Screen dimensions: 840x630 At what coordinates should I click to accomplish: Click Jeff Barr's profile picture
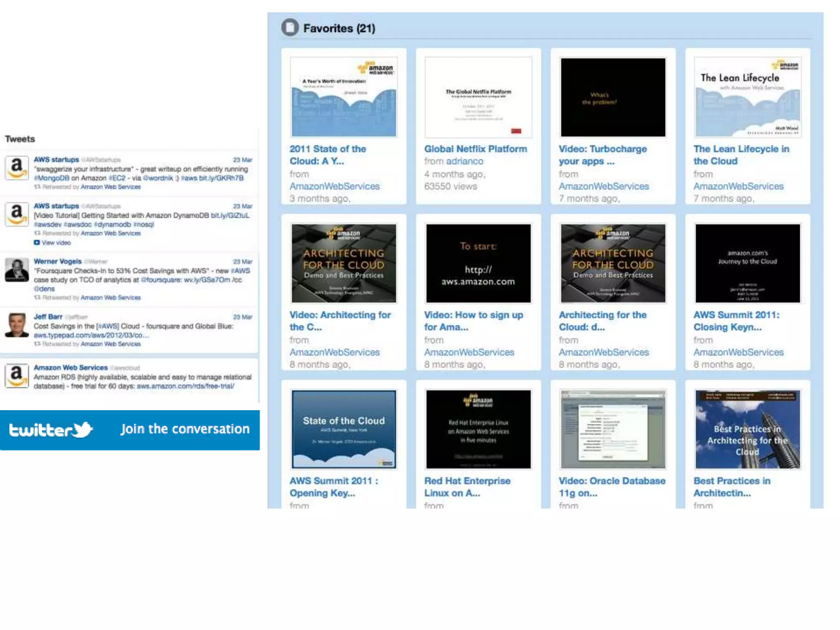(x=17, y=325)
